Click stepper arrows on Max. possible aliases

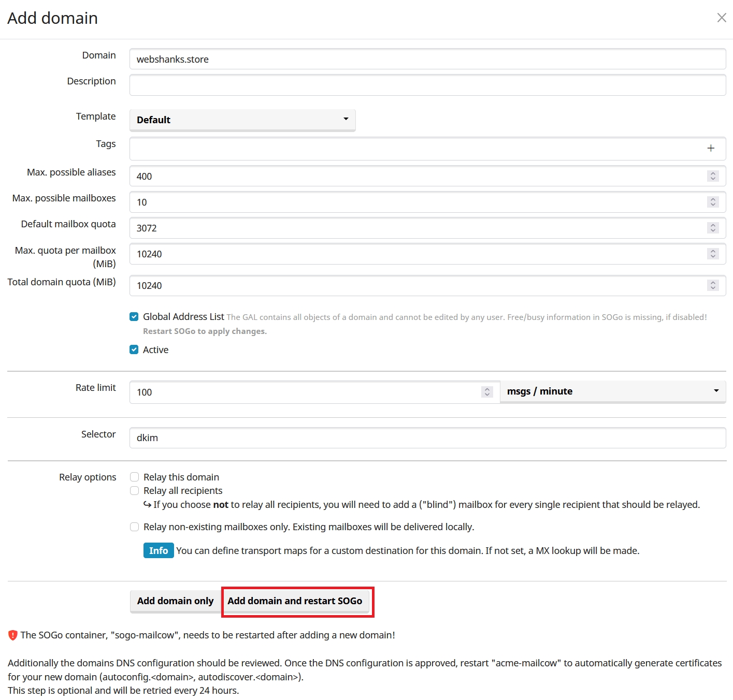pyautogui.click(x=713, y=177)
